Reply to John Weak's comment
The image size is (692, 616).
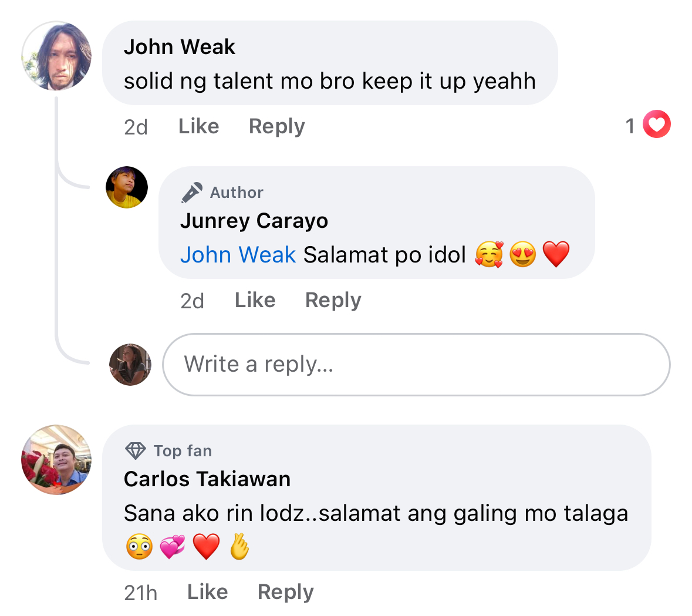[276, 127]
